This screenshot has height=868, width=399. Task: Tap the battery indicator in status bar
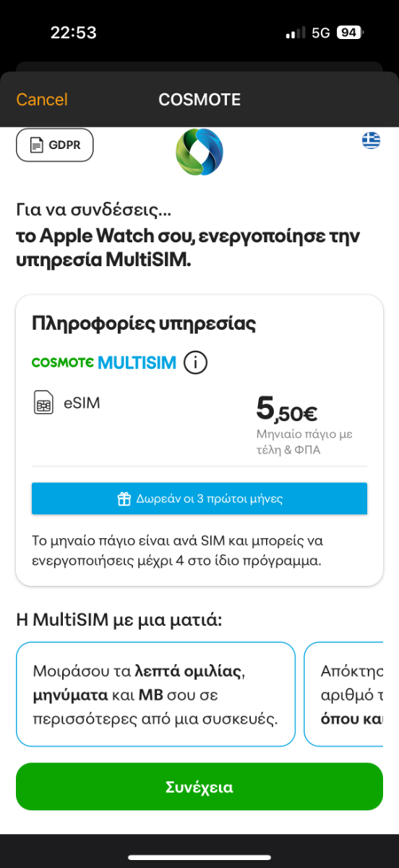coord(351,33)
